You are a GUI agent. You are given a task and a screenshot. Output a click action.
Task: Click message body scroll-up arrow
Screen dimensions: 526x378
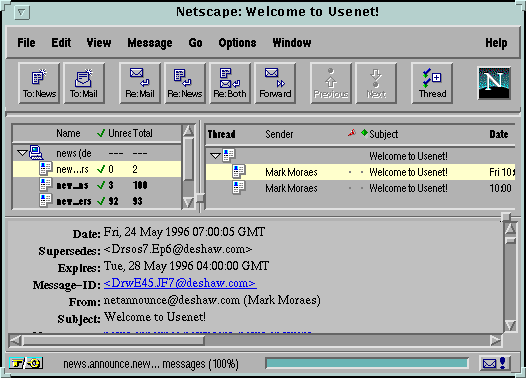tap(510, 229)
